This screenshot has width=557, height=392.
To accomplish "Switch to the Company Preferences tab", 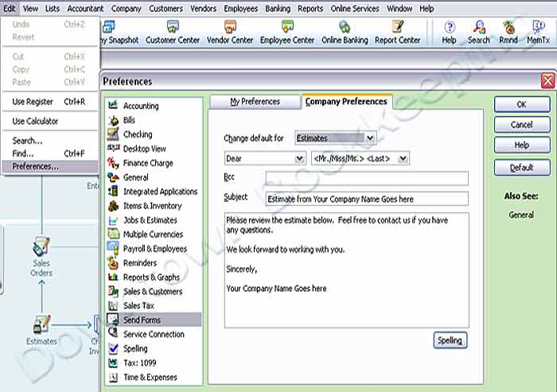I will (x=346, y=102).
